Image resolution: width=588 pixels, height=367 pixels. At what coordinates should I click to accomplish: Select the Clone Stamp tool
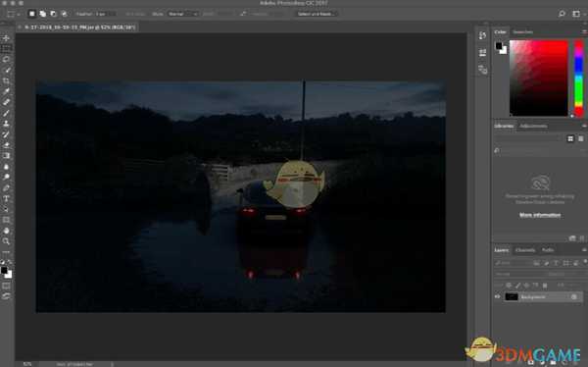(x=7, y=124)
